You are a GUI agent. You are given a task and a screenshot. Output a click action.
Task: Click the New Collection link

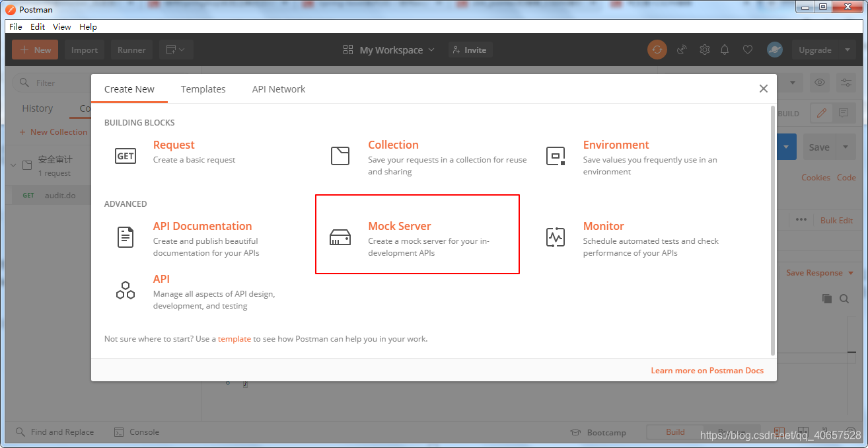click(x=54, y=132)
